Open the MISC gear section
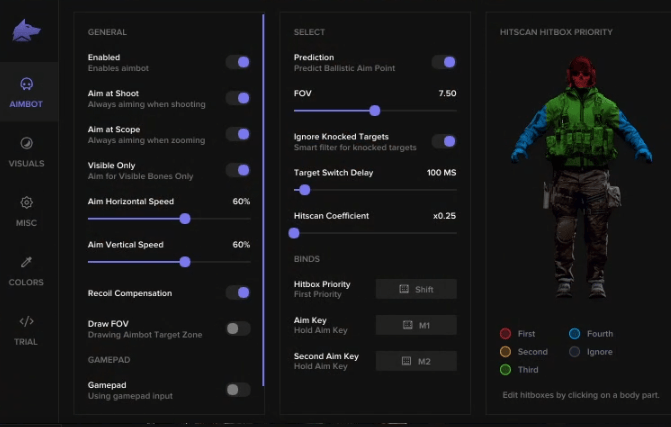This screenshot has height=427, width=671. [x=26, y=211]
